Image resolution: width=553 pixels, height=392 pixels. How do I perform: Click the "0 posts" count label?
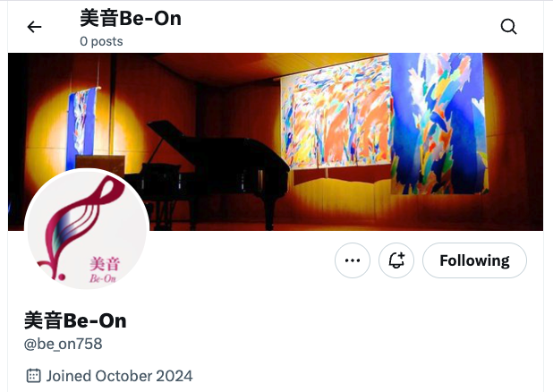click(101, 41)
